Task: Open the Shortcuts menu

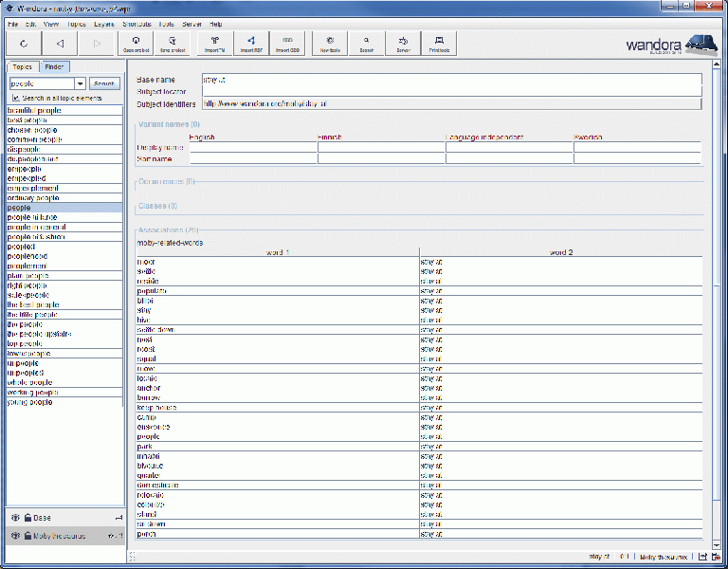Action: (136, 24)
